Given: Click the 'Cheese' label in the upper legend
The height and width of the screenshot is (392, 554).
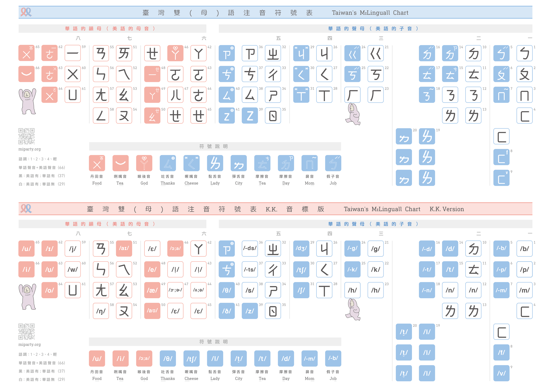Looking at the screenshot, I should tap(191, 183).
